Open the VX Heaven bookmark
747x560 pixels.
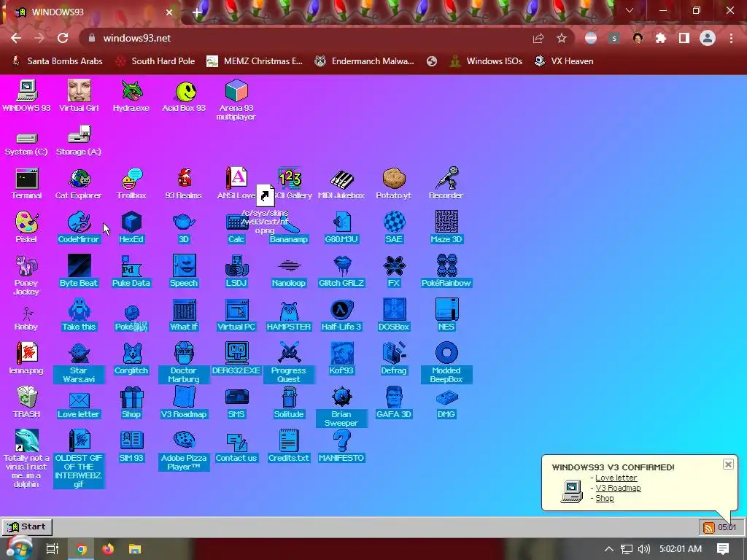pos(564,61)
